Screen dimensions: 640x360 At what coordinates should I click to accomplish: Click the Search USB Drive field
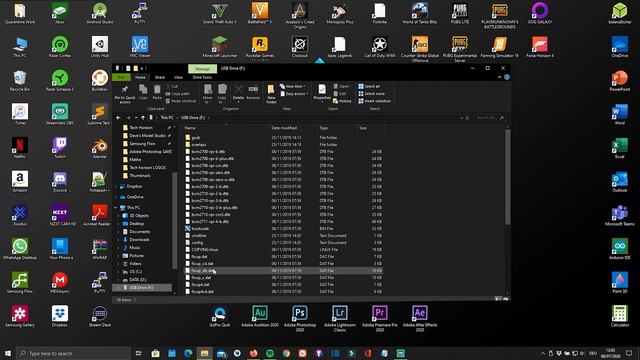490,118
